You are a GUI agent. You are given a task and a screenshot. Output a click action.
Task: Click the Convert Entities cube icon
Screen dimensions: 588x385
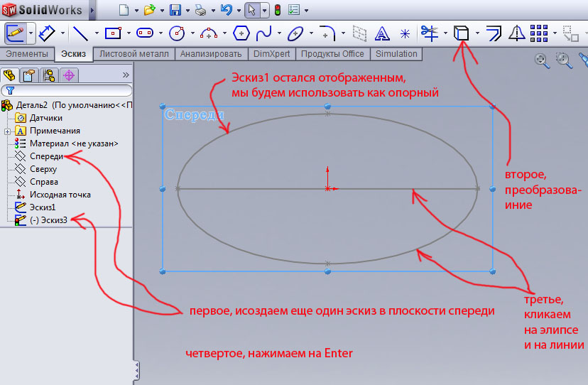coord(462,33)
